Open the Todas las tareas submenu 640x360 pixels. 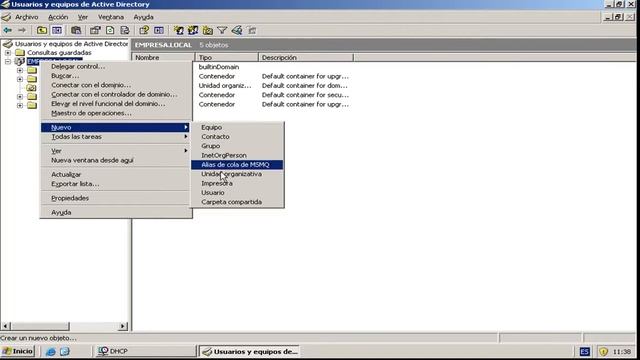[x=115, y=137]
